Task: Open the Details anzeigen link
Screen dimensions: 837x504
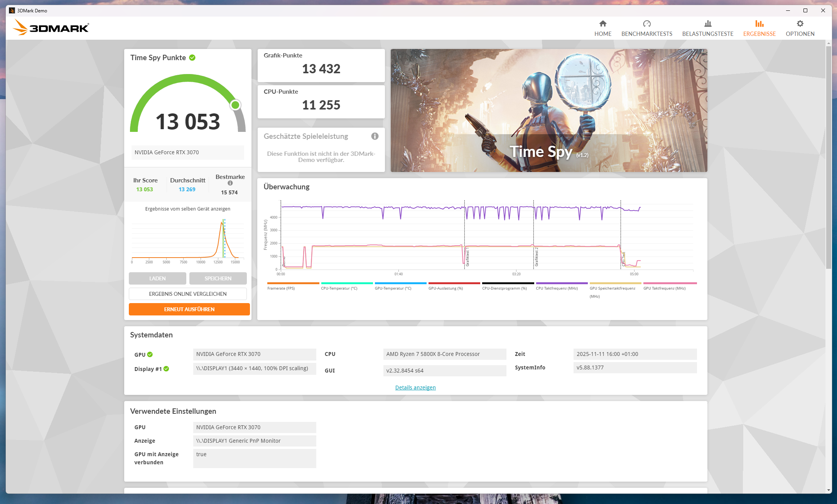Action: (x=415, y=388)
